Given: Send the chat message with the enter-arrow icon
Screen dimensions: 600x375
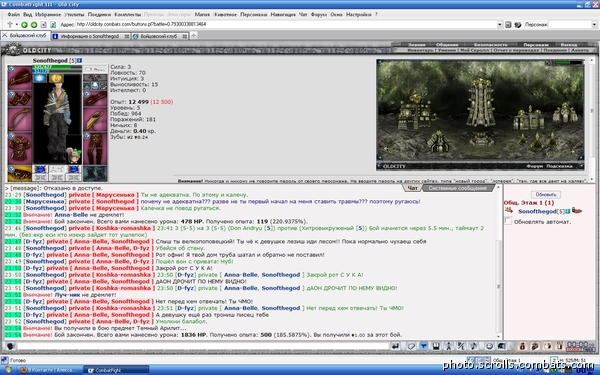Looking at the screenshot, I should click(396, 346).
